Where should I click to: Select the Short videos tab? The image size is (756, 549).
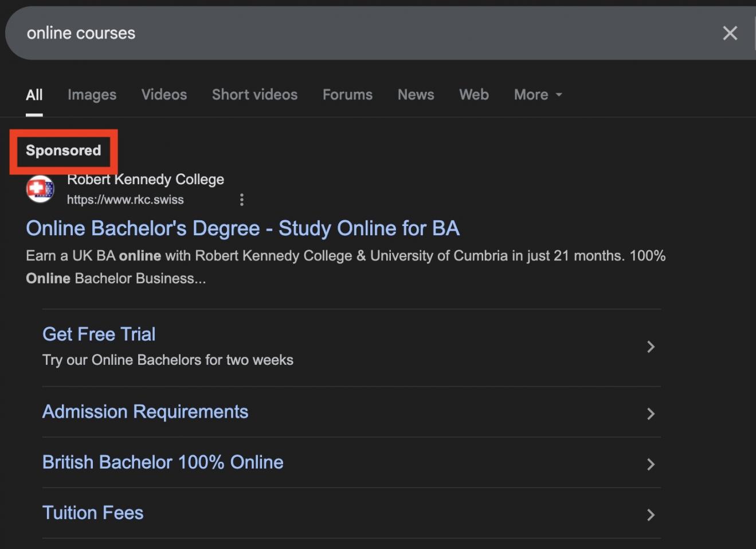click(254, 95)
